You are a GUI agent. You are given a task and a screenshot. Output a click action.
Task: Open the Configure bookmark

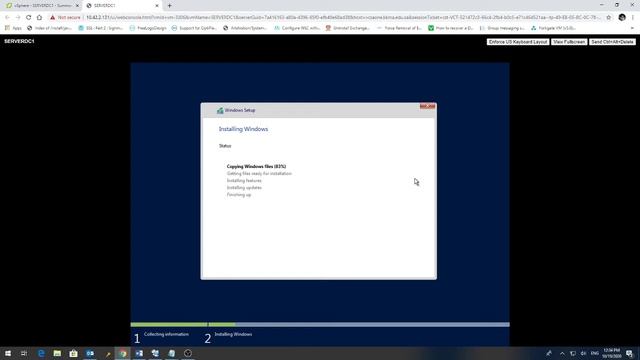point(297,28)
